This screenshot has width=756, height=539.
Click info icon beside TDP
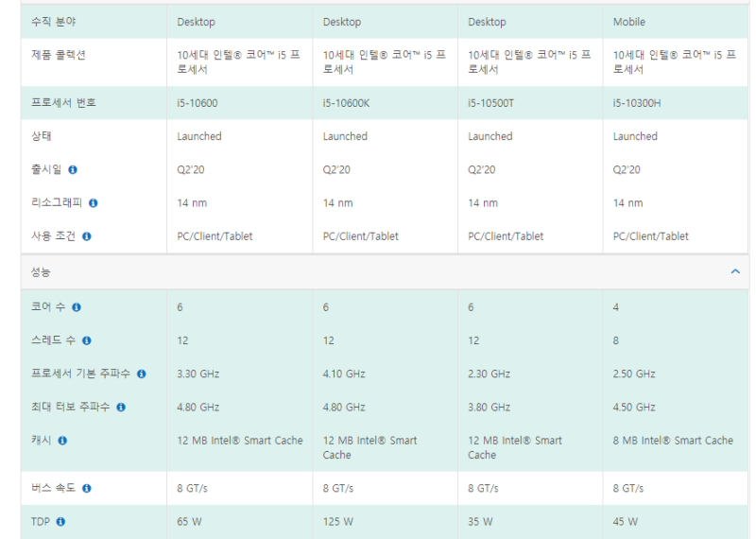[x=60, y=522]
